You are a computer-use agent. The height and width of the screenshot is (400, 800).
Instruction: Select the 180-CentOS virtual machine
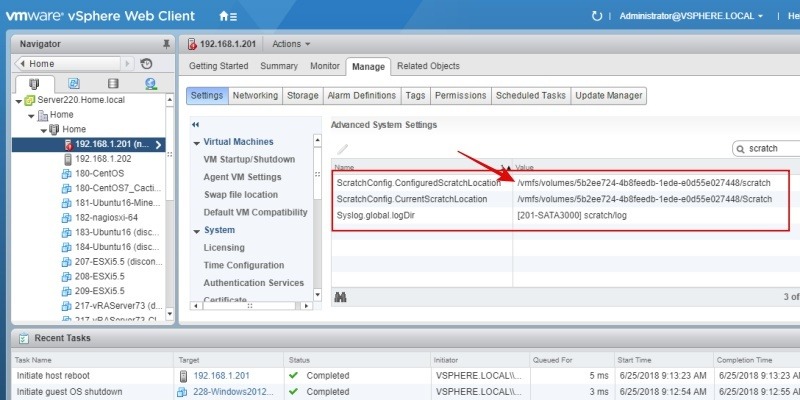coord(99,173)
